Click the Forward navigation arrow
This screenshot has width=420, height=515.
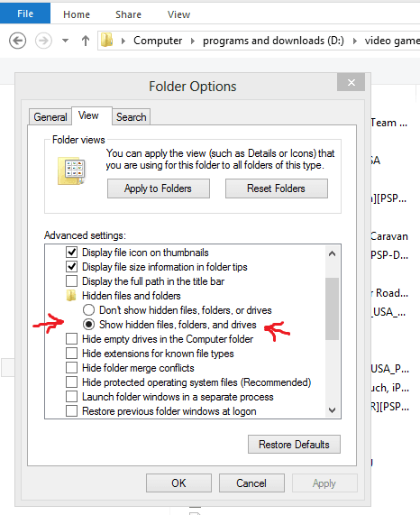43,41
